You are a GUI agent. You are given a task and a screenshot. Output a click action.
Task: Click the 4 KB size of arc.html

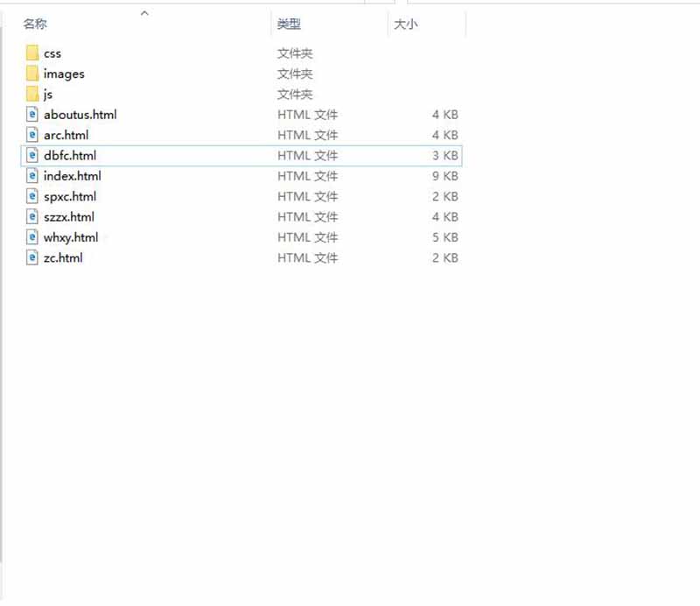(445, 135)
